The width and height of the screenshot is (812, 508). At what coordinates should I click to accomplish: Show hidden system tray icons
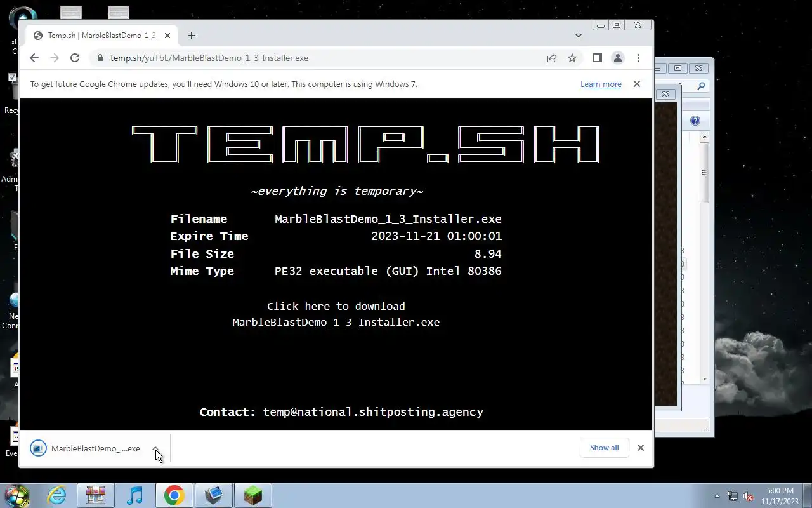[x=717, y=496]
